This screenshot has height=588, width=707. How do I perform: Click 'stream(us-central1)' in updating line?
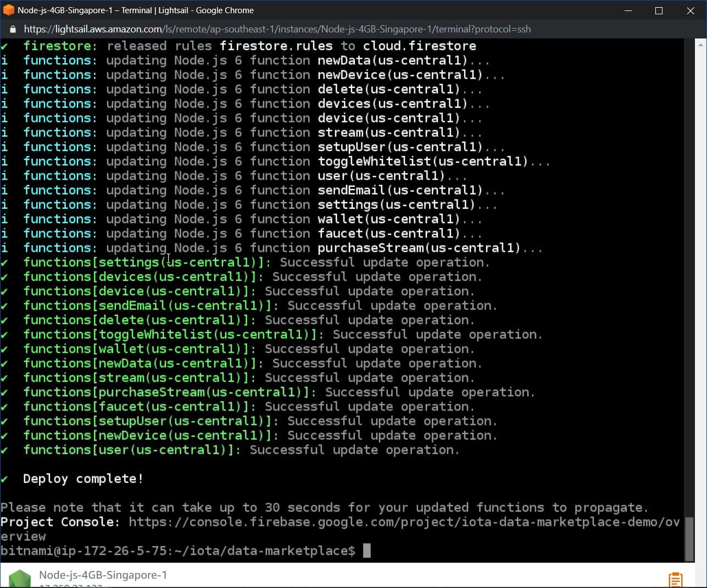click(388, 132)
